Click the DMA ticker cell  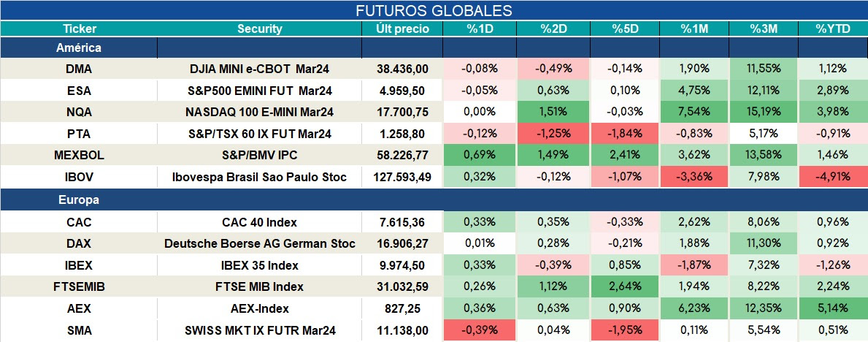[x=79, y=69]
